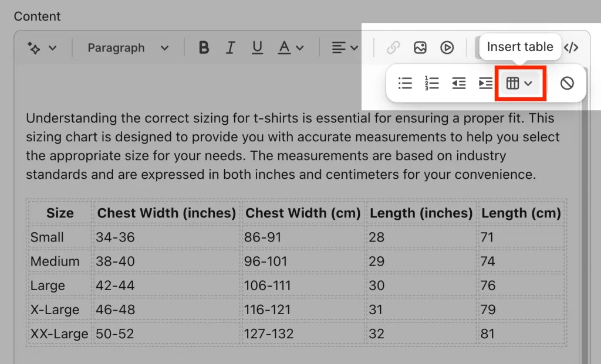Toggle underline formatting
This screenshot has width=601, height=364.
pyautogui.click(x=257, y=48)
